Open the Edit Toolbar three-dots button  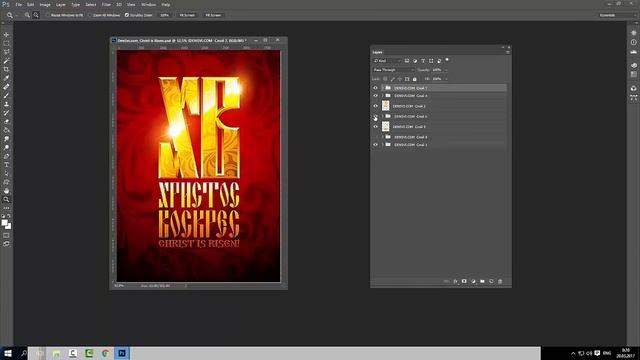click(6, 208)
